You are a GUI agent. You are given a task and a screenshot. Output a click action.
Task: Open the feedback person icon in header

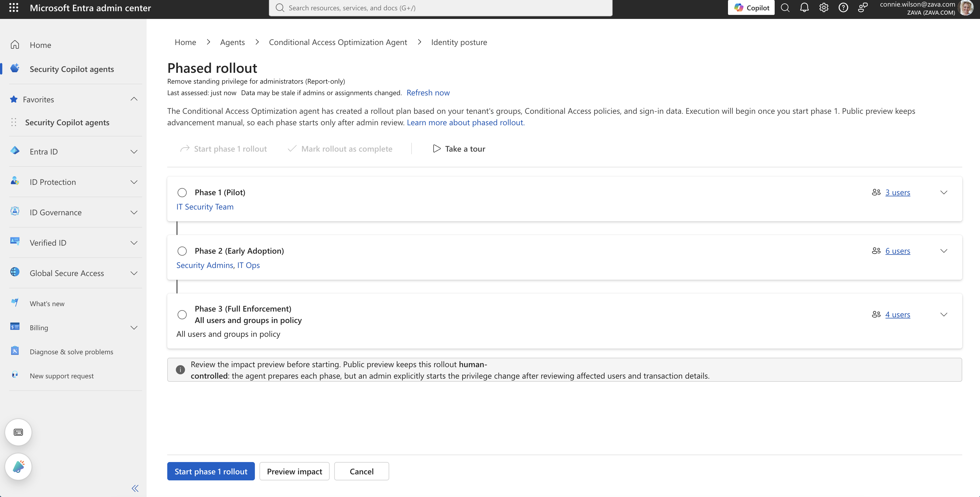coord(863,8)
